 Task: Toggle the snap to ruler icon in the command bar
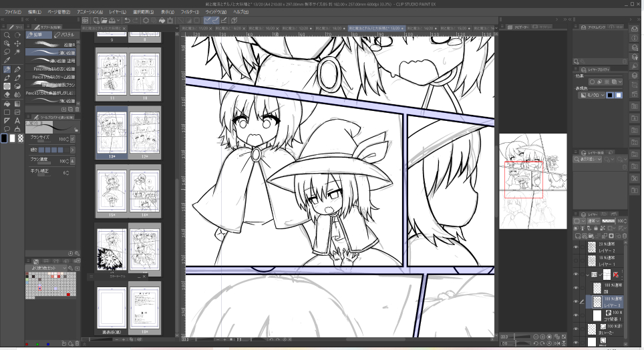coord(208,20)
